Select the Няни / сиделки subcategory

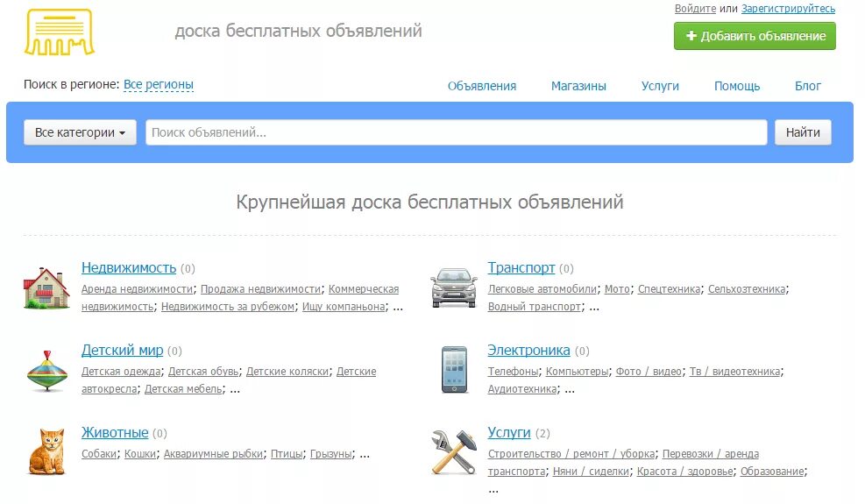point(591,472)
